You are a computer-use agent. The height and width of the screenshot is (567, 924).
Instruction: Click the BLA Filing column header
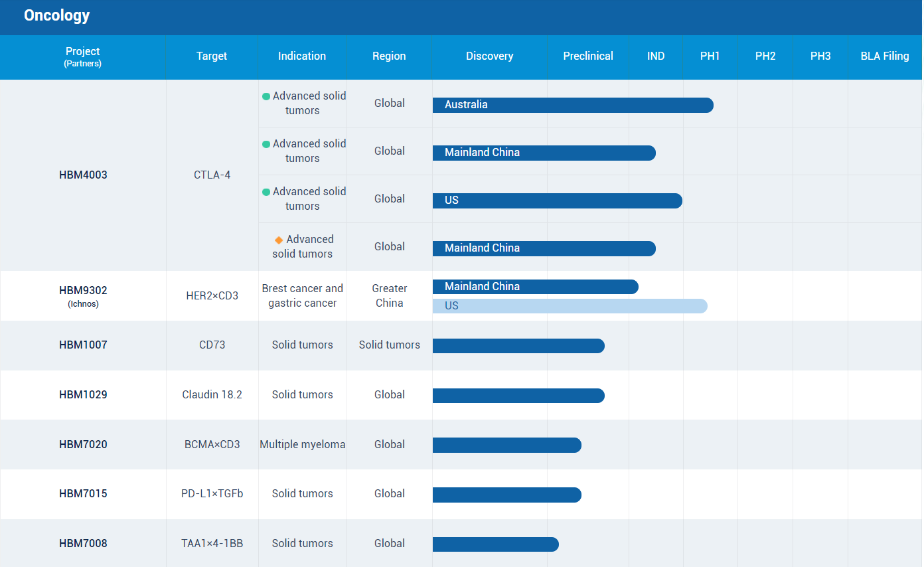point(884,56)
